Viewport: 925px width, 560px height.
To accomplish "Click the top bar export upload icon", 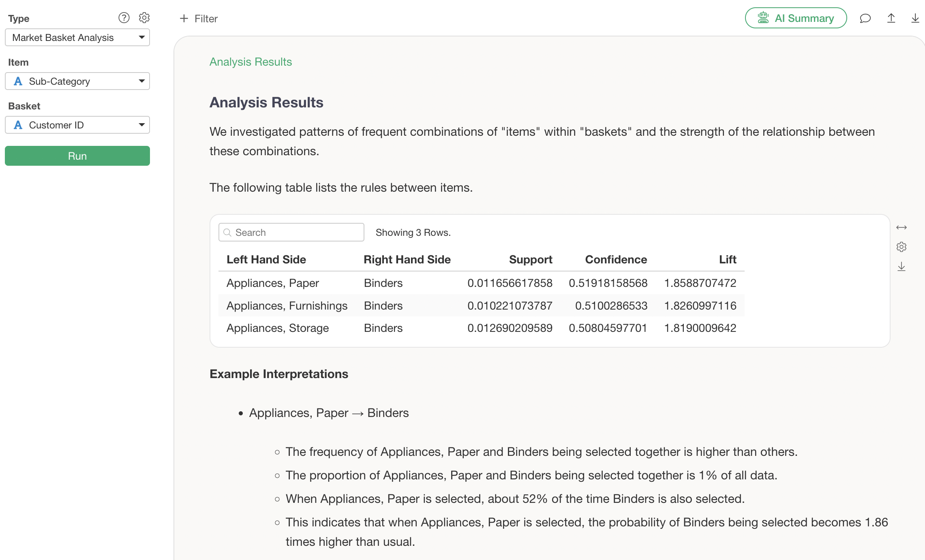I will (x=891, y=18).
